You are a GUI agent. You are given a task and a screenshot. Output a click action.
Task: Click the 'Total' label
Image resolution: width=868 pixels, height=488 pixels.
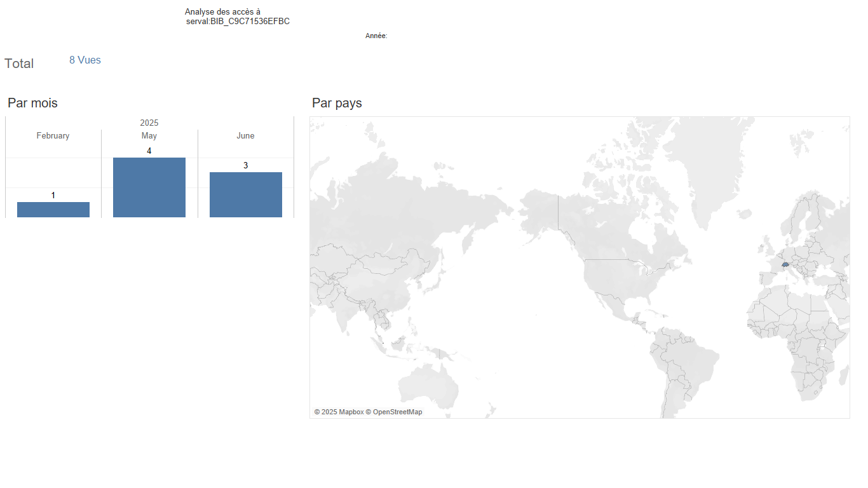coord(19,64)
